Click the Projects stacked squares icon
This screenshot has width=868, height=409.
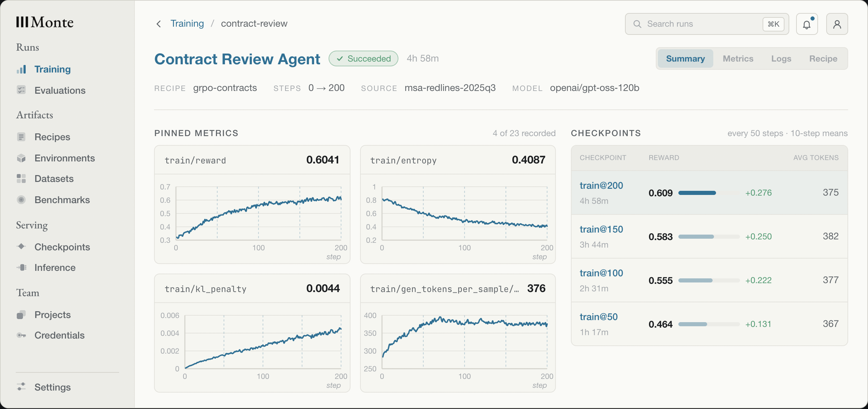click(x=21, y=315)
